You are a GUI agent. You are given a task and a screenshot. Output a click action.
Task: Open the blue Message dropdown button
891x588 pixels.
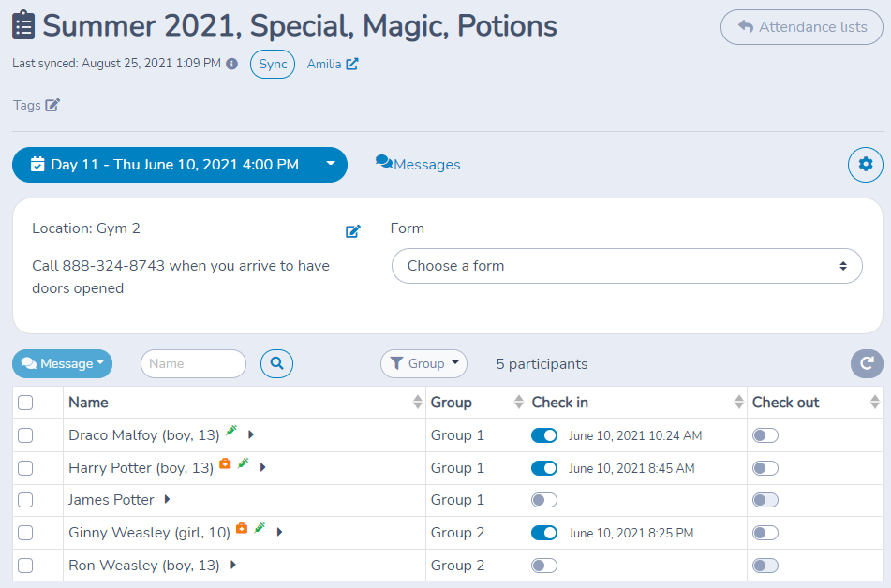pos(63,363)
